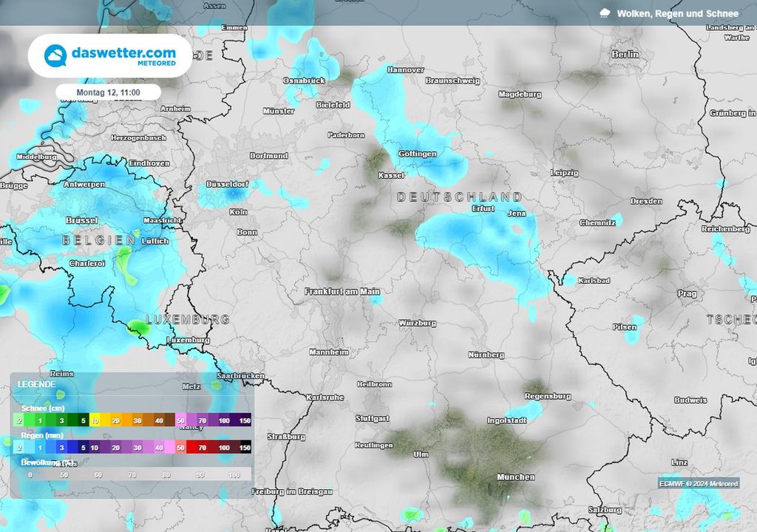Screen dimensions: 757x532
Task: Click the LEGENDE panel header
Action: point(37,385)
